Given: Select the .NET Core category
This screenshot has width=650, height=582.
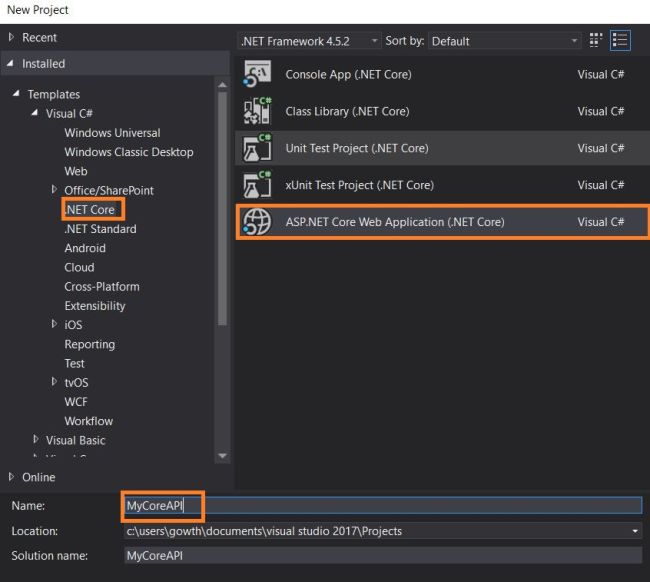Looking at the screenshot, I should point(90,210).
